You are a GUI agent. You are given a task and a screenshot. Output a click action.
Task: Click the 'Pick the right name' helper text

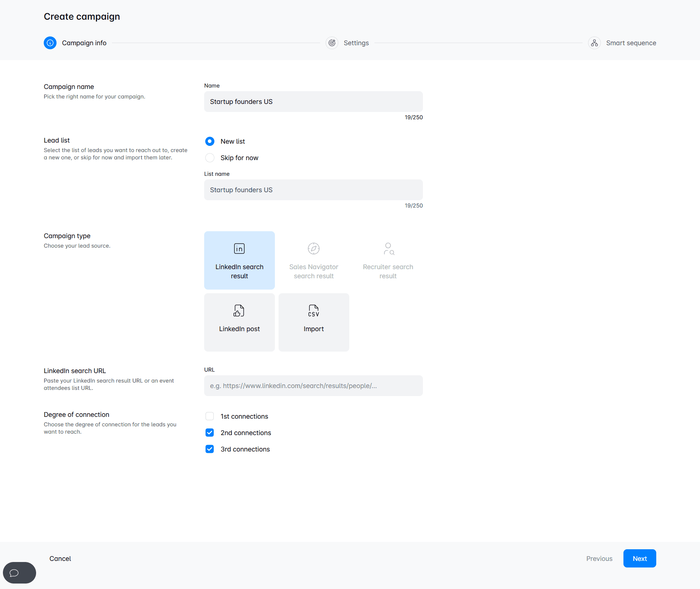(x=94, y=97)
